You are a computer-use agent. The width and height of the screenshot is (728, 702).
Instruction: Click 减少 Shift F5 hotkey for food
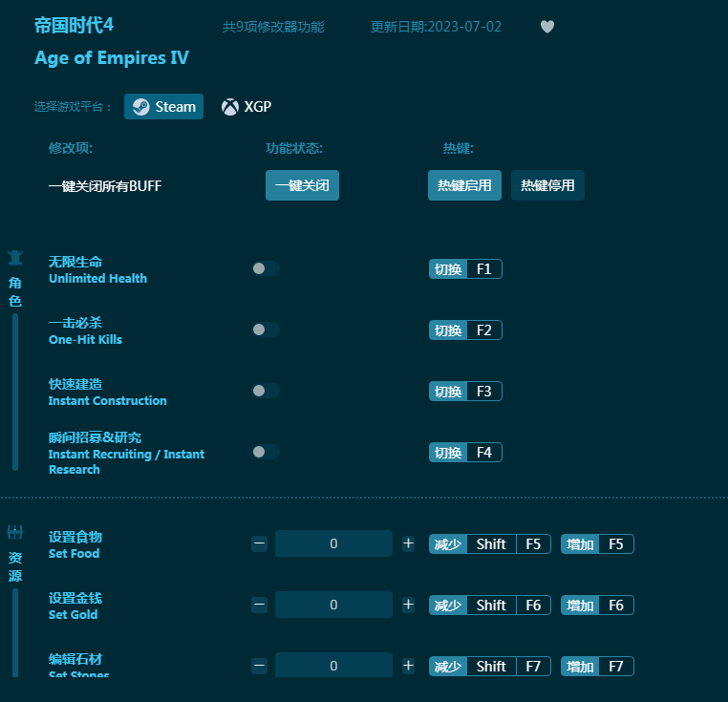(490, 544)
